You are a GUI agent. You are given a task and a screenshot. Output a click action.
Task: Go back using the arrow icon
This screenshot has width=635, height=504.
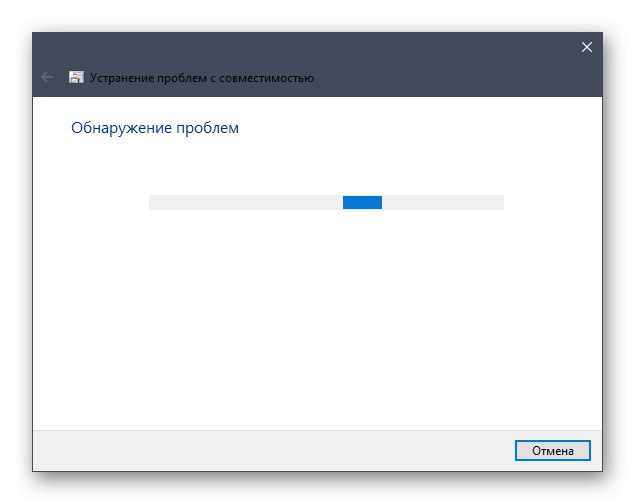coord(47,77)
